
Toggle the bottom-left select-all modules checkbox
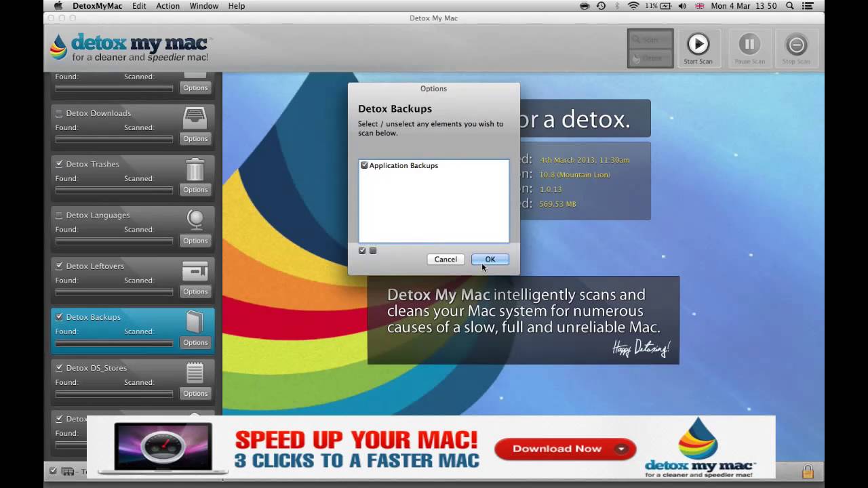click(53, 471)
